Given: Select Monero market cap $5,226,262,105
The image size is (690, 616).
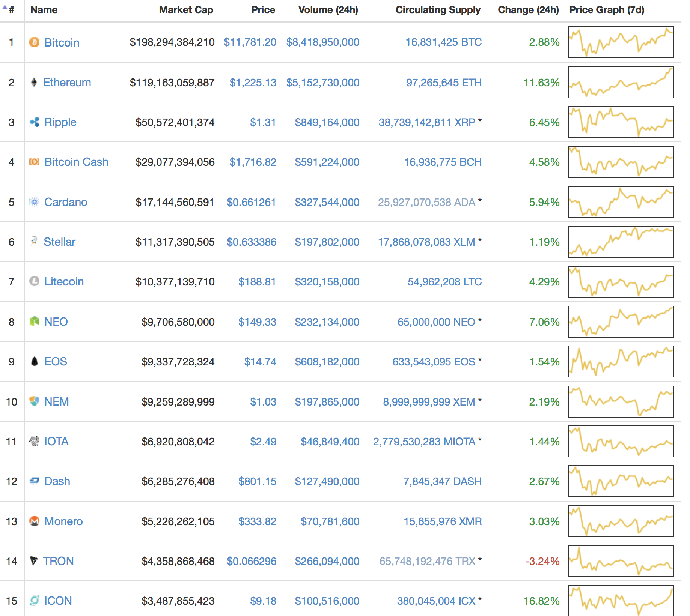Looking at the screenshot, I should click(x=178, y=521).
